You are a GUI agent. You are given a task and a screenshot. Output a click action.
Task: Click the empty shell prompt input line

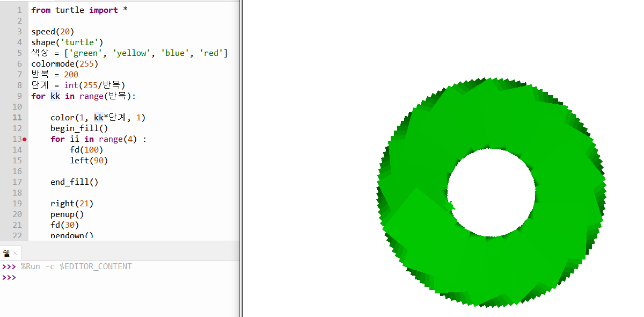129,278
